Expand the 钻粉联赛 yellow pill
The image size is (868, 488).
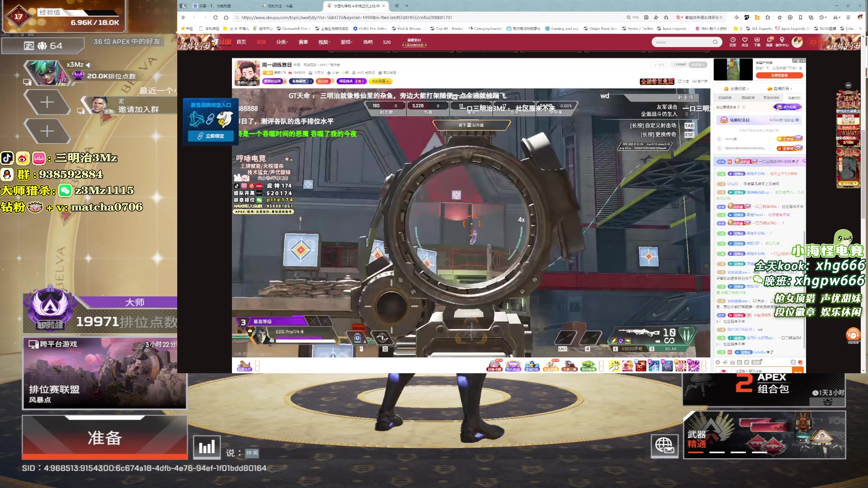tap(381, 81)
